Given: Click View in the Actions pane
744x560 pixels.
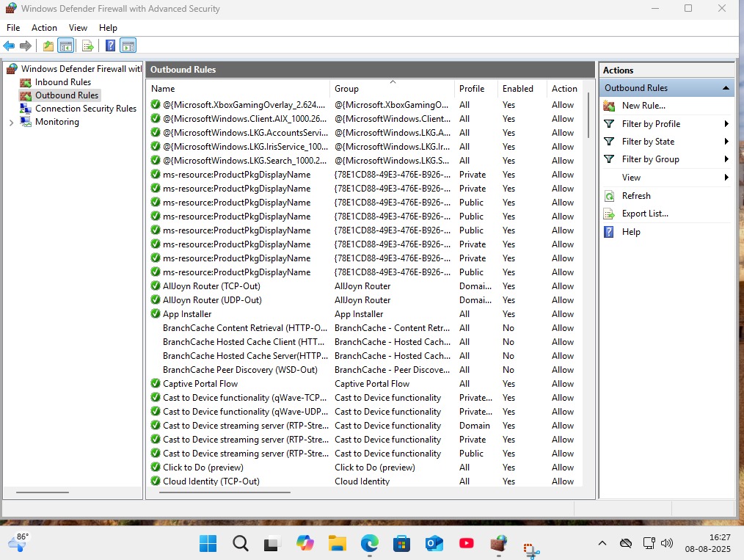Looking at the screenshot, I should tap(631, 178).
